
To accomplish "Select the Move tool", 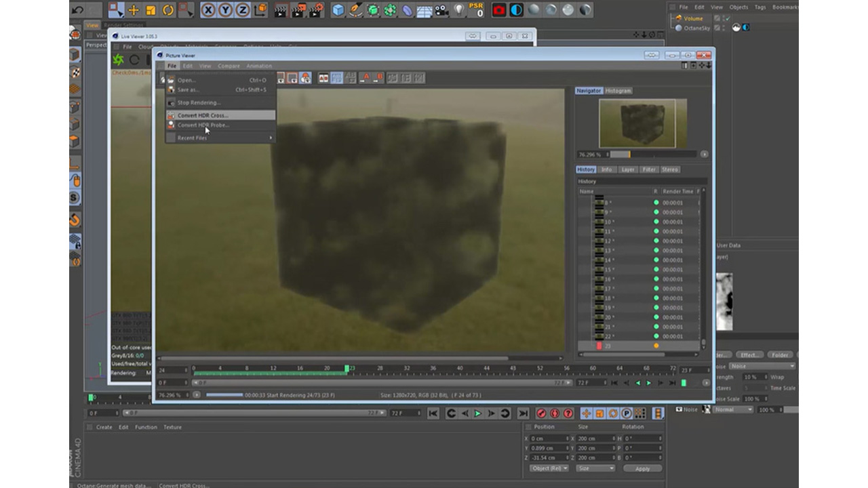I will click(x=134, y=10).
